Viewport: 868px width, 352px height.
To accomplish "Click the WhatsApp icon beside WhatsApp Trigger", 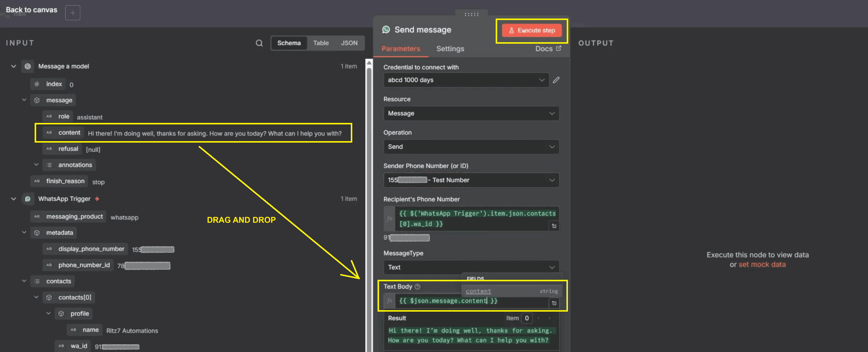I will click(x=28, y=199).
